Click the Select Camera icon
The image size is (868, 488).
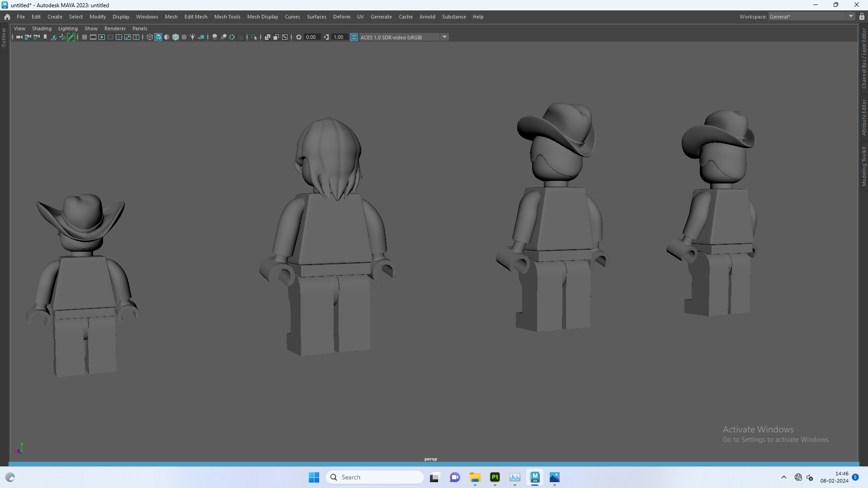19,37
